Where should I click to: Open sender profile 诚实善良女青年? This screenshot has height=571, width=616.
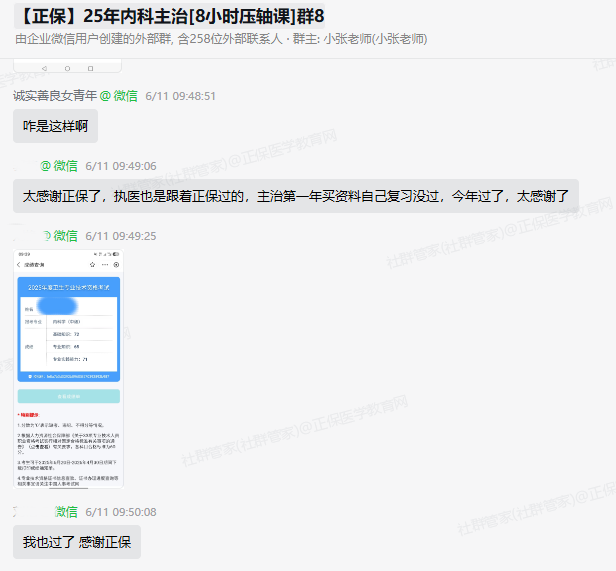pyautogui.click(x=55, y=96)
